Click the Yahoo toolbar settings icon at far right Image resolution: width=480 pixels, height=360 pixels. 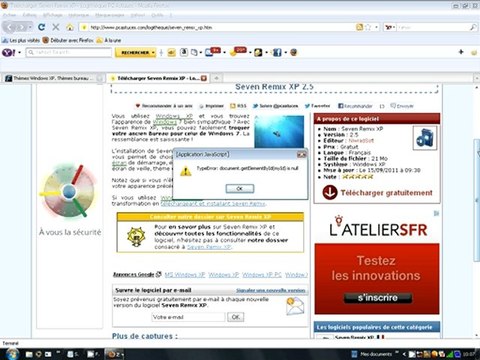[x=474, y=53]
